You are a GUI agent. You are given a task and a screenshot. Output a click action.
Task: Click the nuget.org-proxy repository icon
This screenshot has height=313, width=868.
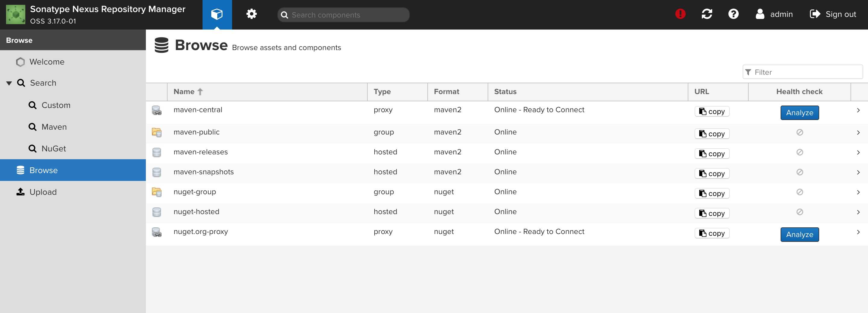pos(157,232)
